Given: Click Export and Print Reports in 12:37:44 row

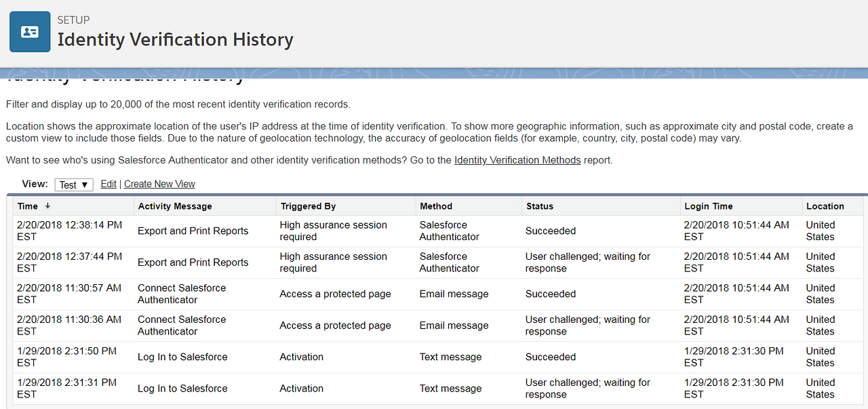Looking at the screenshot, I should pyautogui.click(x=193, y=262).
